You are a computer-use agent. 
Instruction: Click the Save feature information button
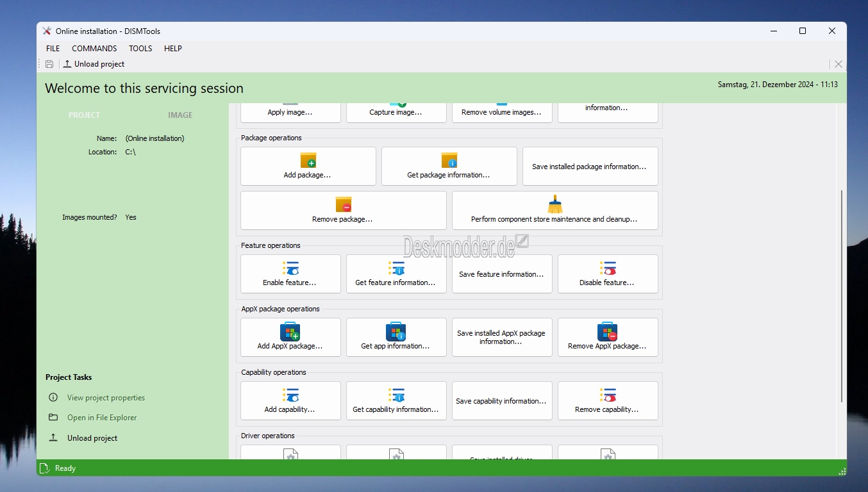click(x=502, y=274)
